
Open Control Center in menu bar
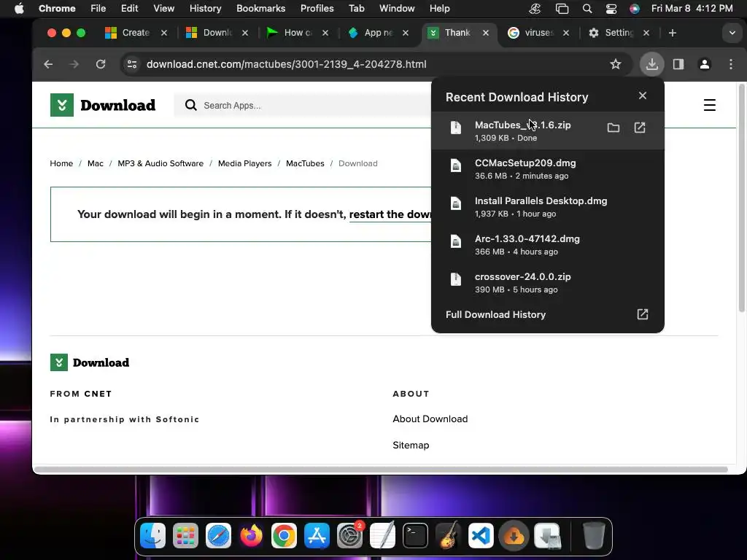611,9
